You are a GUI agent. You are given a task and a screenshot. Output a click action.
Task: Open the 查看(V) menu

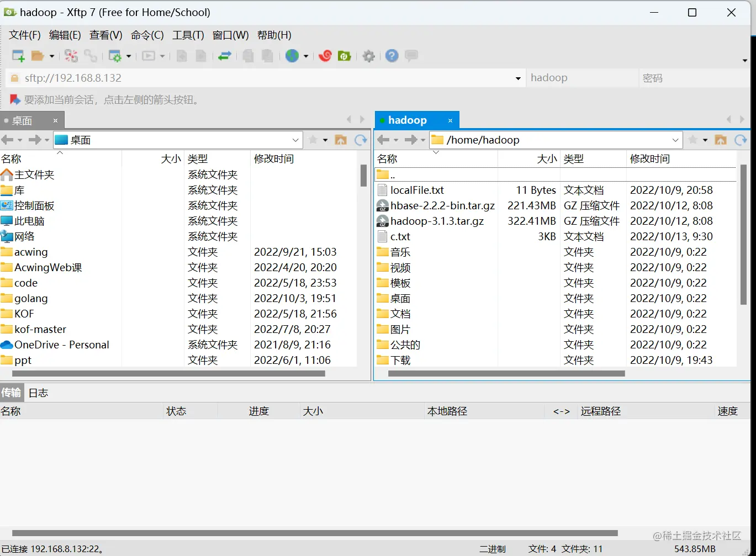coord(106,35)
